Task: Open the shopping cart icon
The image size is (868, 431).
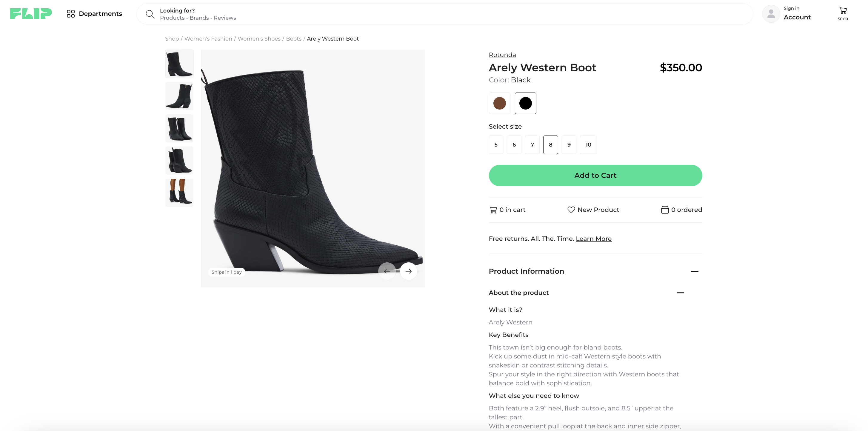Action: click(842, 10)
